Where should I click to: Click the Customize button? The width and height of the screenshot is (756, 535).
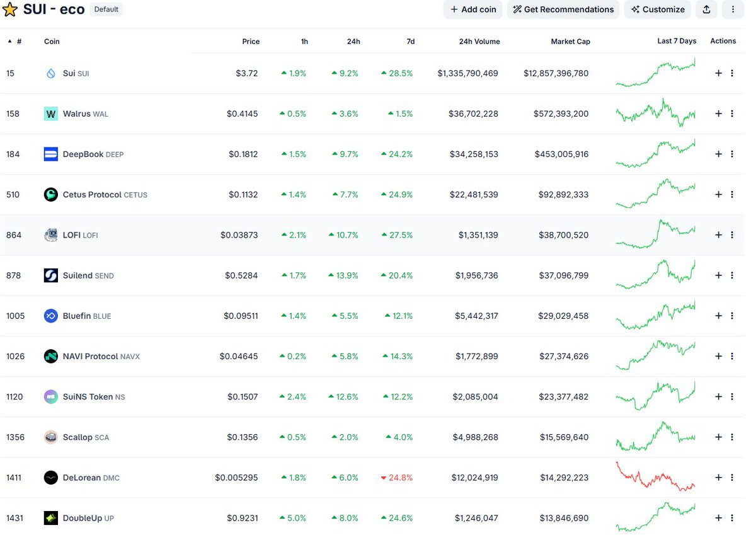click(x=658, y=9)
